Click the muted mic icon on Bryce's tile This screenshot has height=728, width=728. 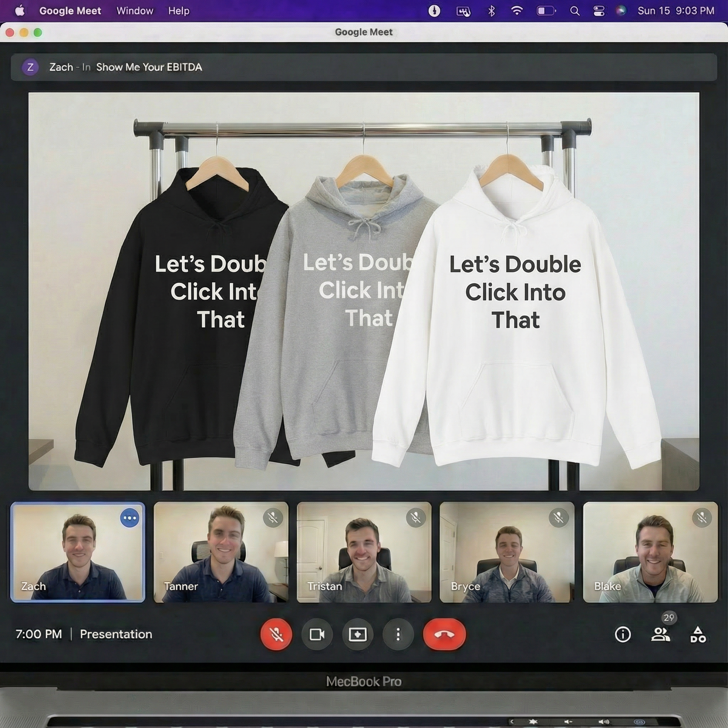pyautogui.click(x=559, y=518)
